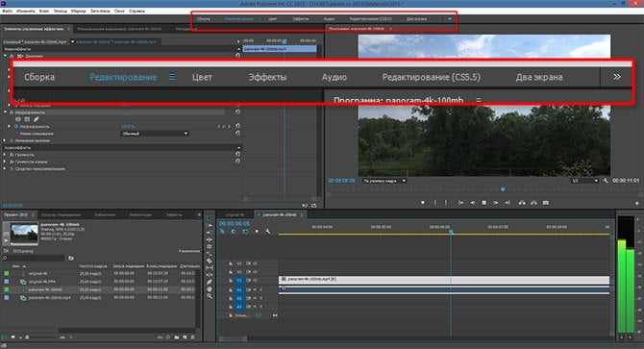Screen dimensions: 644x349
Task: Choose the Razor tool
Action: tap(209, 261)
